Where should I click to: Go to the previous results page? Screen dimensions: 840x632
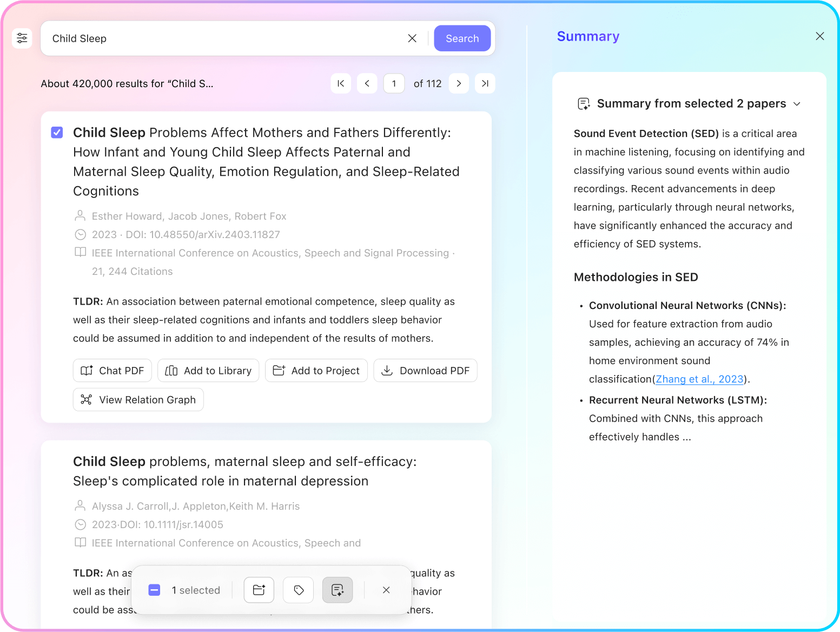(x=367, y=83)
